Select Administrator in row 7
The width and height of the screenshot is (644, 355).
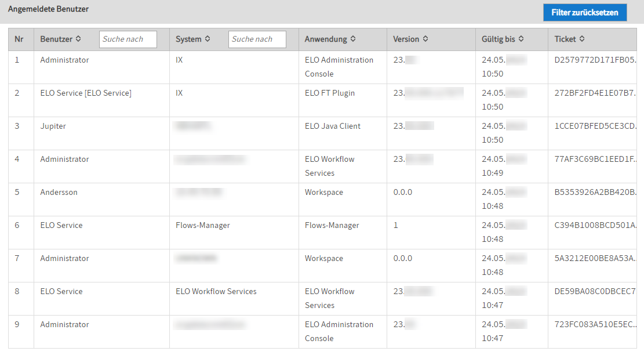coord(64,259)
